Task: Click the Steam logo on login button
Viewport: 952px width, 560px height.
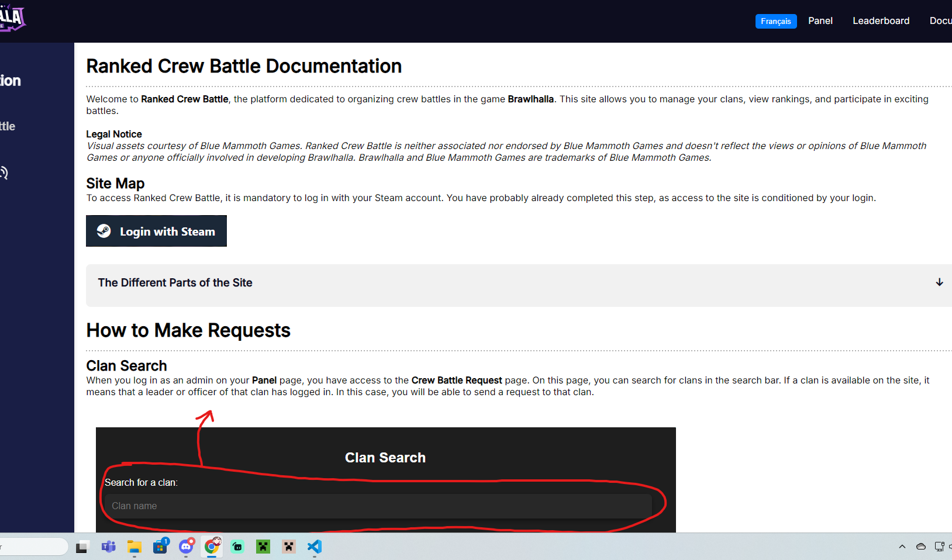Action: 104,231
